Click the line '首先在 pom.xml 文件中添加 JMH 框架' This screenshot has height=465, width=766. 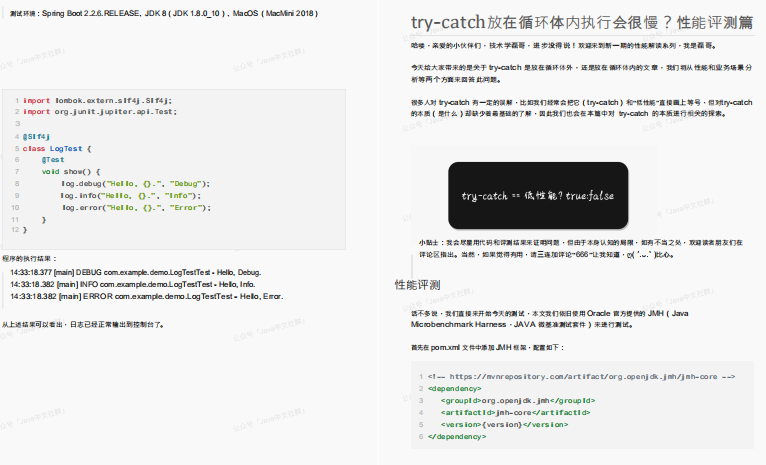488,348
